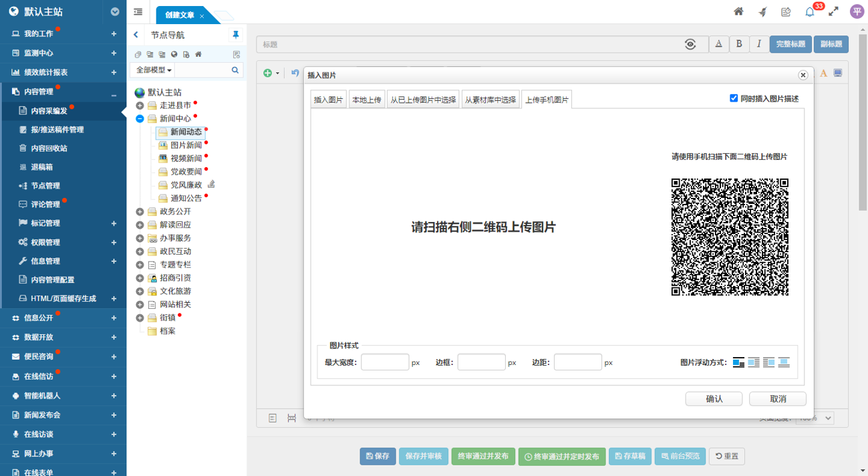The height and width of the screenshot is (476, 868).
Task: Click the 取消 button in dialog
Action: [x=777, y=399]
